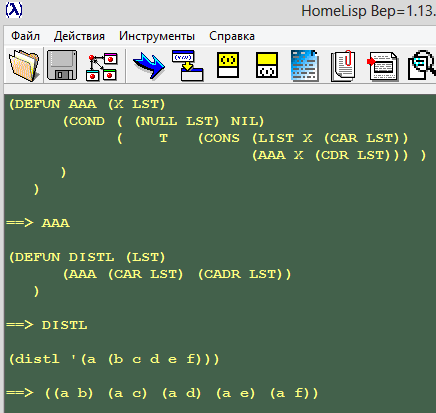Click the HomeLisp lambda application icon
This screenshot has width=436, height=413.
click(x=14, y=10)
